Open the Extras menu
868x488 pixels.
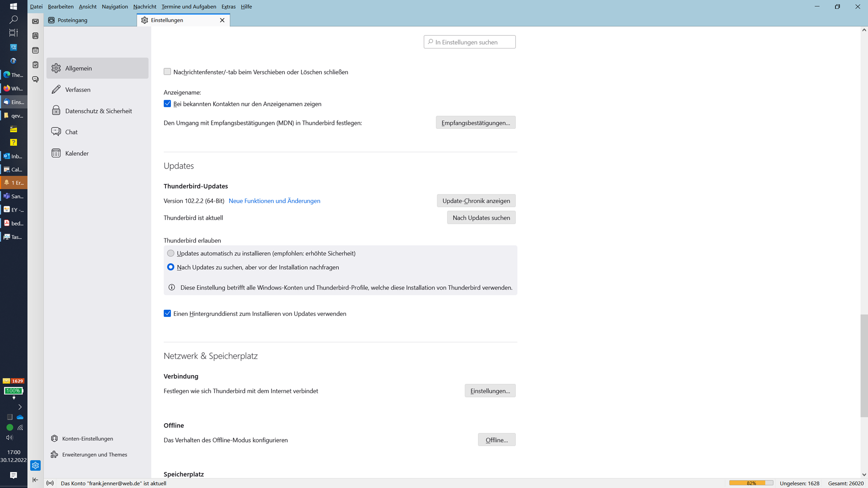point(228,7)
